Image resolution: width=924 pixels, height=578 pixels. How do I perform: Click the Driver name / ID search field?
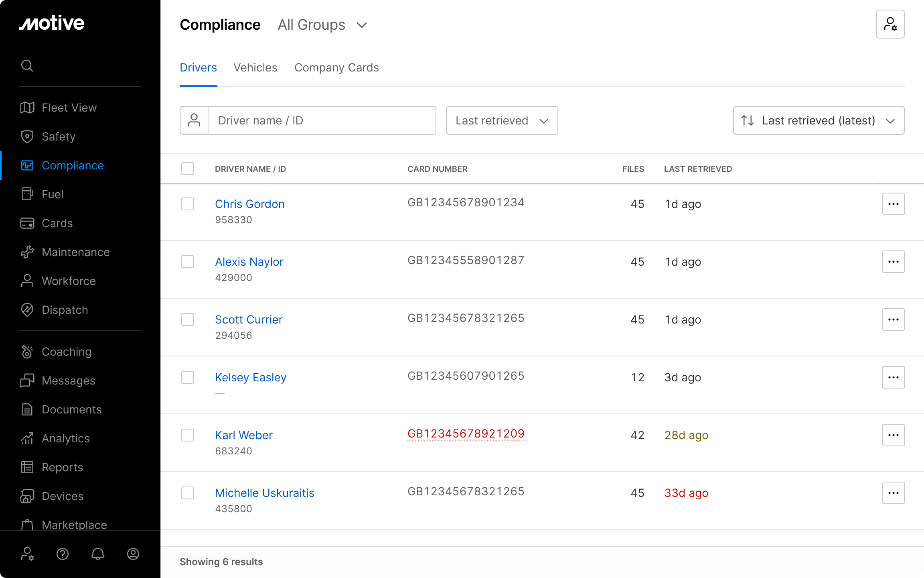point(322,120)
